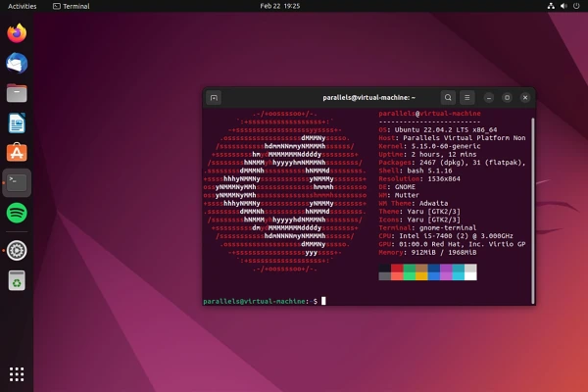Click the 'CPU: Intel i5-7400' line
This screenshot has width=588, height=392.
tap(446, 236)
